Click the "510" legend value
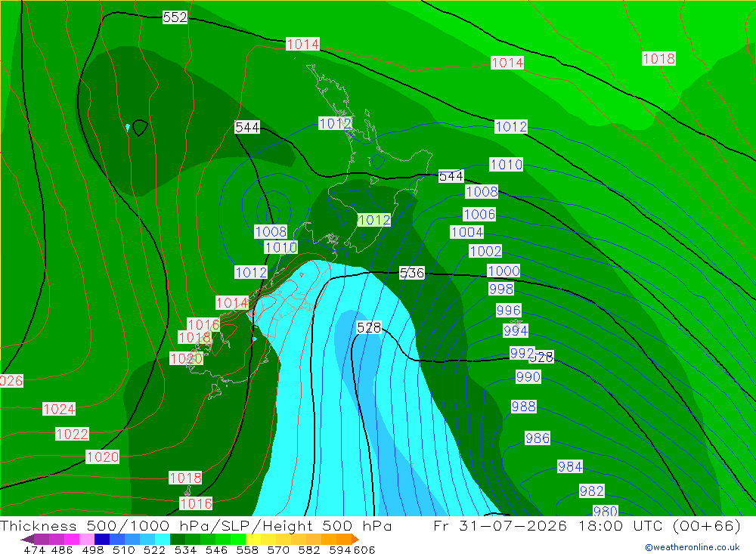This screenshot has height=554, width=756. (123, 549)
